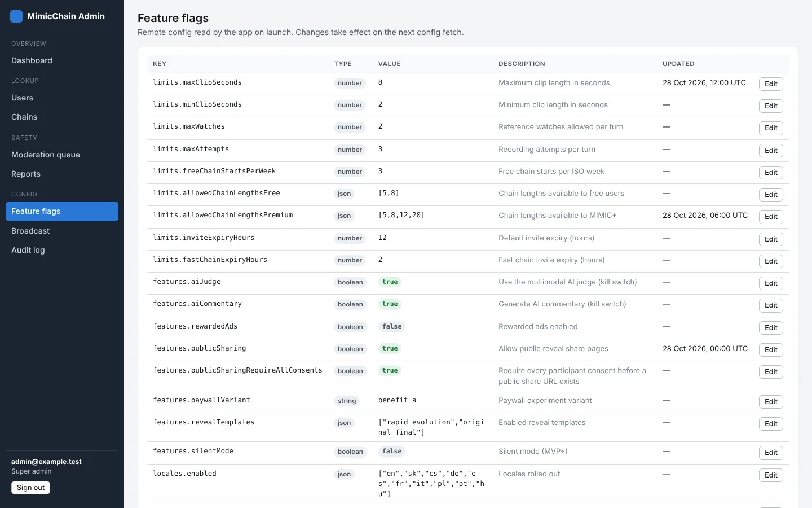Edit the limits.allowedChainLengthsPremium flag
Viewport: 812px width, 508px height.
pos(771,217)
